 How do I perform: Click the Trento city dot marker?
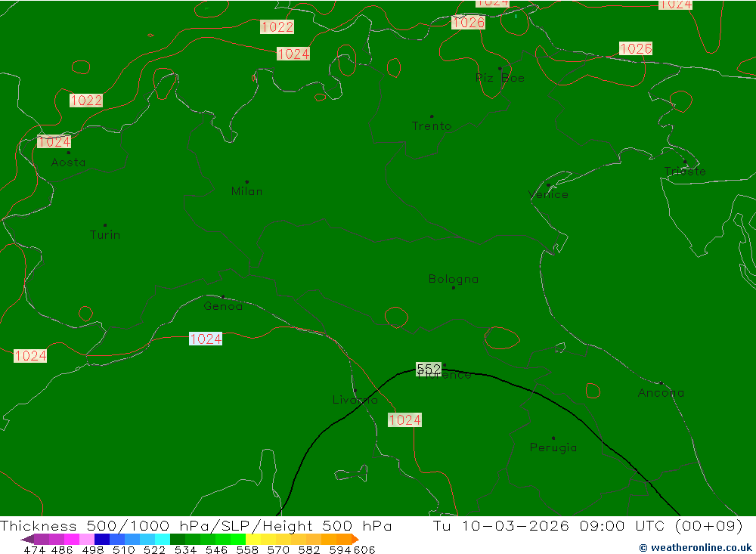click(432, 116)
